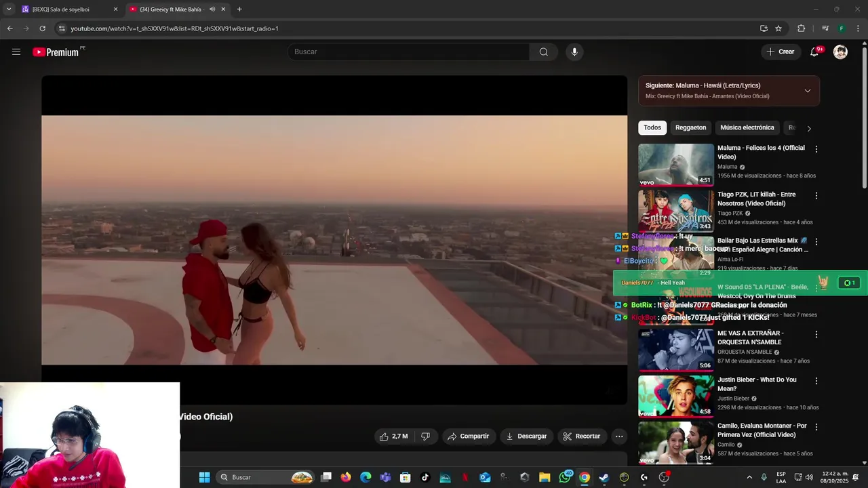The width and height of the screenshot is (868, 488).
Task: Open the account avatar menu
Action: 840,52
